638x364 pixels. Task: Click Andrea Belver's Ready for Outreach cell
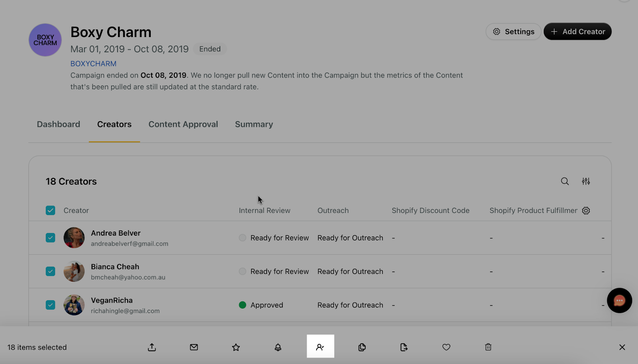[x=350, y=238]
